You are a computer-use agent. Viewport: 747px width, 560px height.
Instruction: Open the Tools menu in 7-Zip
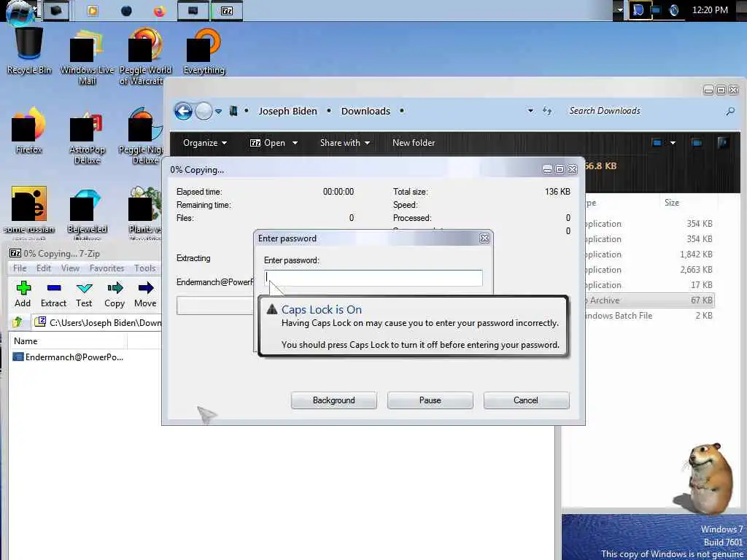click(x=145, y=268)
